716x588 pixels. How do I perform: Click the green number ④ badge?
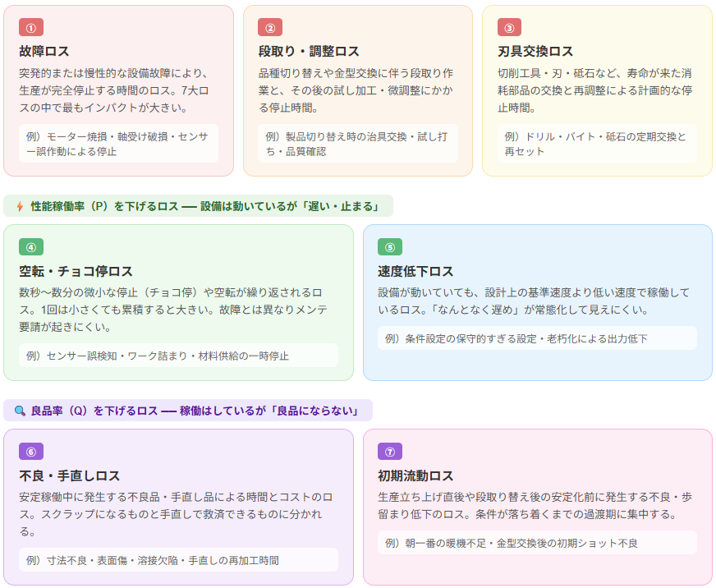pos(31,246)
